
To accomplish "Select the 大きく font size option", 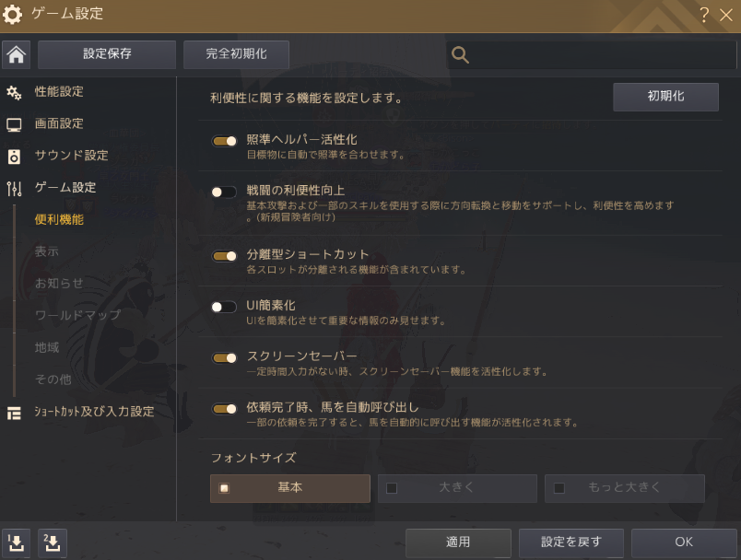I will (x=457, y=488).
